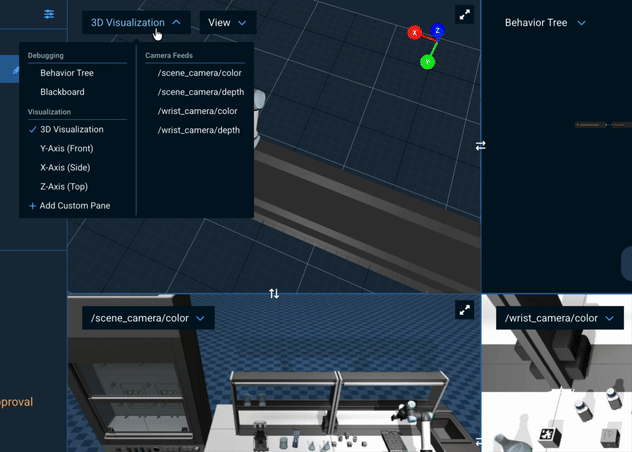Click Add Custom Pane
This screenshot has height=452, width=632.
(75, 206)
